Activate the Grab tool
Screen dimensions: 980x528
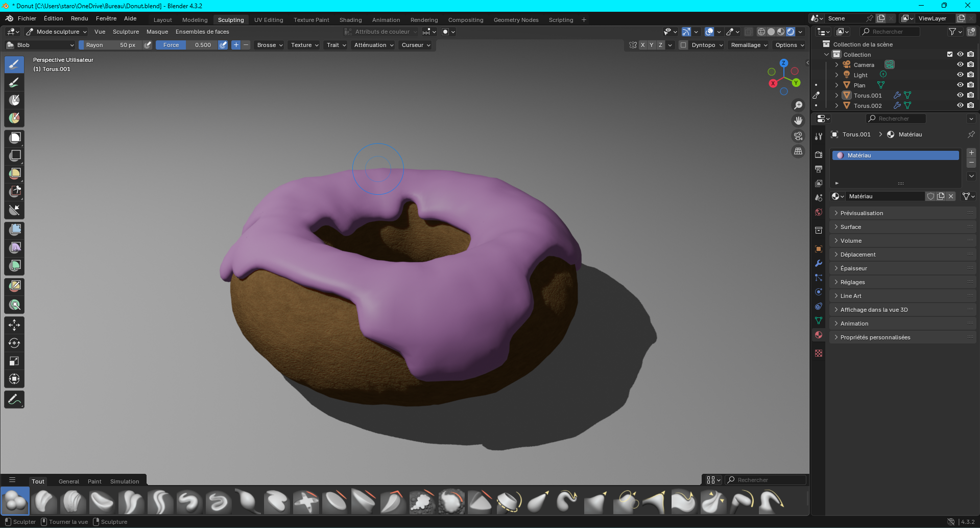(539, 501)
